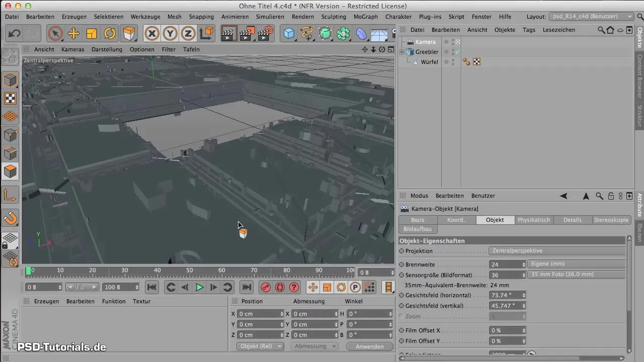Toggle record active objects keyframe
This screenshot has height=362, width=644.
click(x=266, y=287)
